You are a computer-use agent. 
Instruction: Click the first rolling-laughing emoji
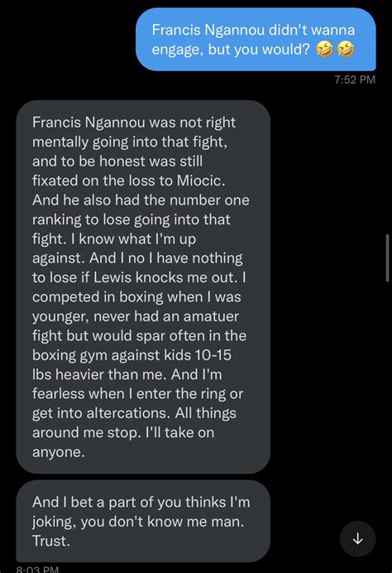pos(324,49)
